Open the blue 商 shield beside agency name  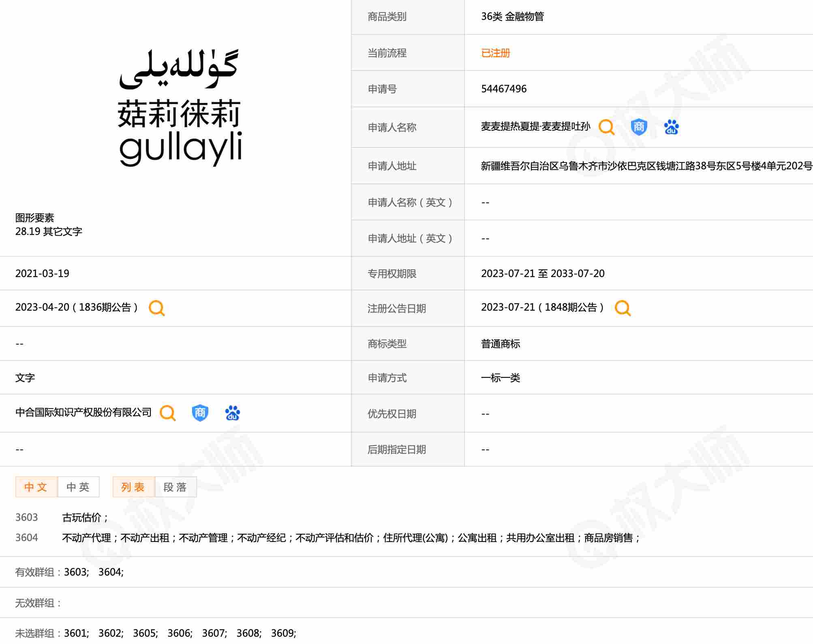click(x=200, y=413)
